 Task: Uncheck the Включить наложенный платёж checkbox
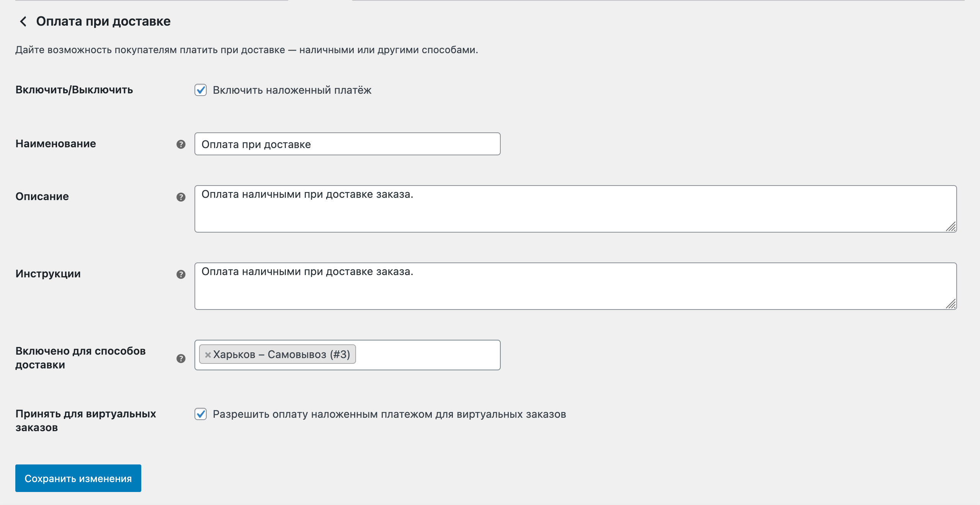[201, 90]
